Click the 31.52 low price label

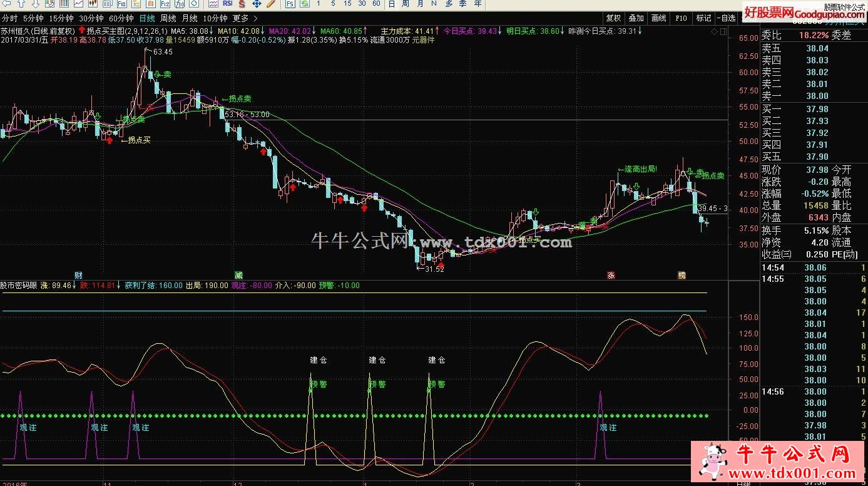[x=434, y=269]
